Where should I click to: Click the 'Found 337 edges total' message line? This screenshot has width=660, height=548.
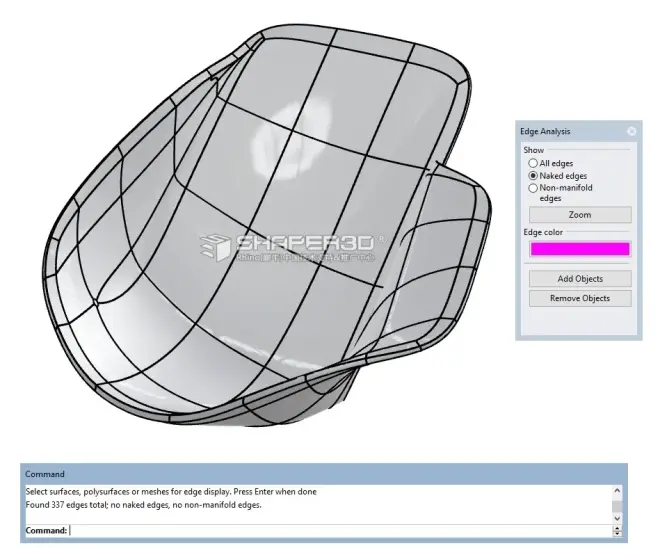pyautogui.click(x=144, y=505)
